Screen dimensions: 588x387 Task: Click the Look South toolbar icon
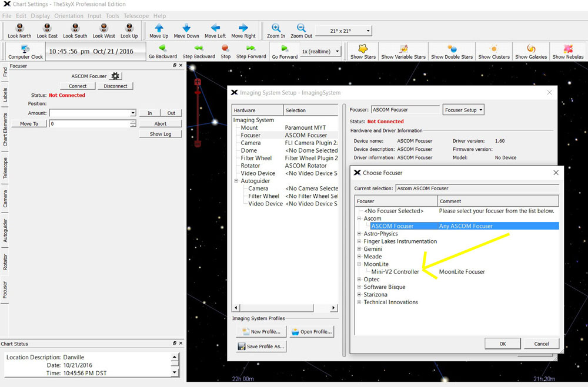[75, 28]
